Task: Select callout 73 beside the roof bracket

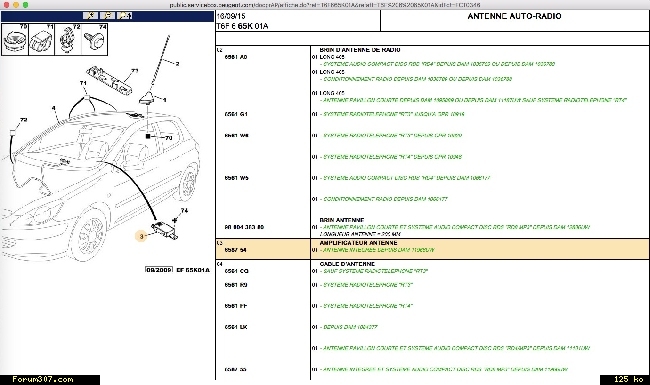Action: pyautogui.click(x=134, y=71)
